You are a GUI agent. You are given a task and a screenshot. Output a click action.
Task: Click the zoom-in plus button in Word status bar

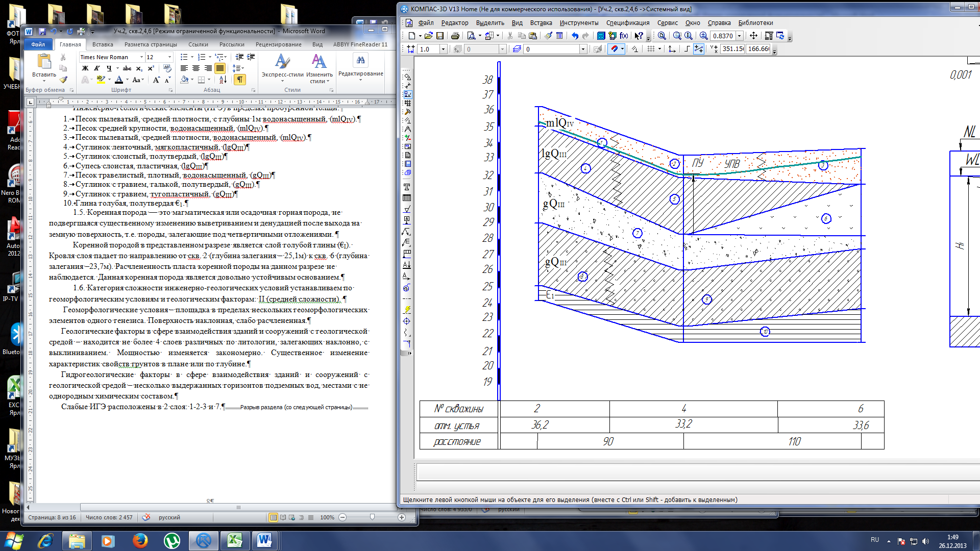(x=402, y=517)
